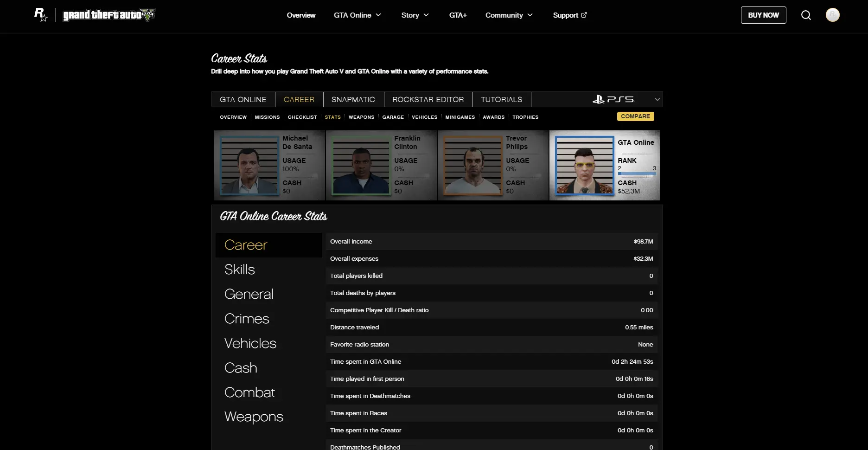868x450 pixels.
Task: Open the search magnifier icon
Action: click(x=806, y=15)
